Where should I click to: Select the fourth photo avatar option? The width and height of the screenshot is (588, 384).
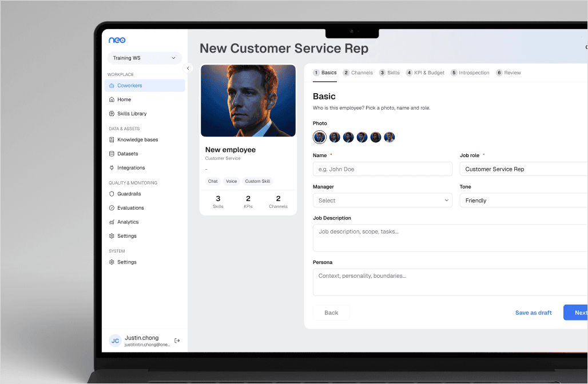coord(362,137)
